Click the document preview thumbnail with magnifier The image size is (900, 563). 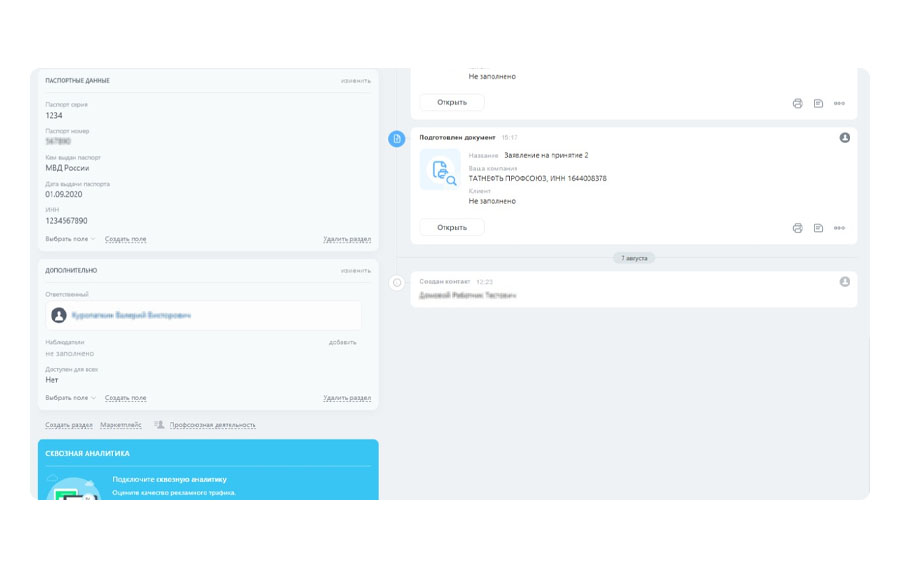pos(440,169)
